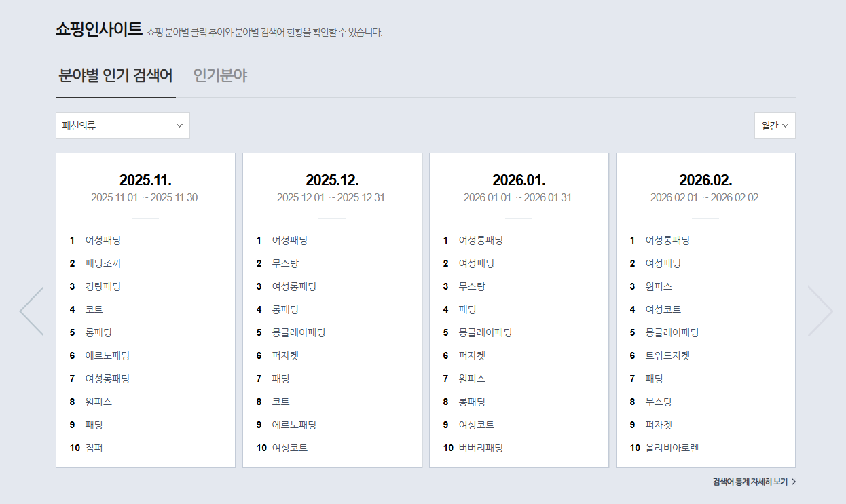Click 여성패딩 ranked 1 in 2025.11.
The height and width of the screenshot is (504, 846).
103,240
